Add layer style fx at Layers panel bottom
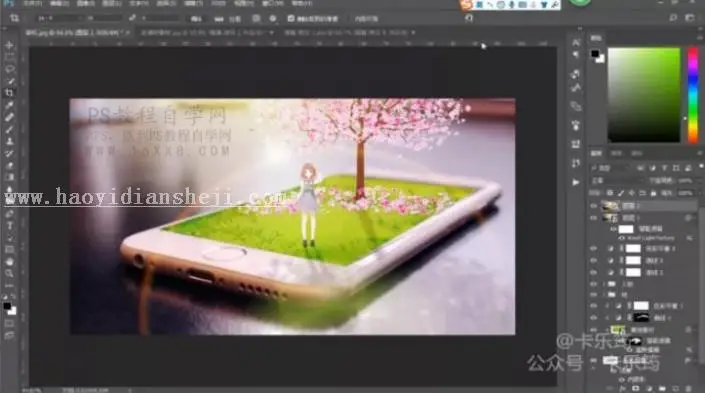This screenshot has height=393, width=705. pos(623,389)
